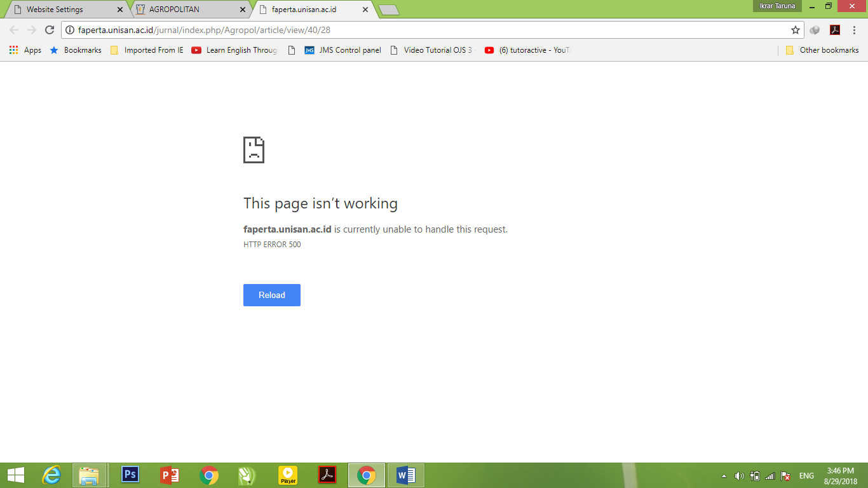Click the Reload button on the error page
This screenshot has width=868, height=488.
(x=271, y=295)
